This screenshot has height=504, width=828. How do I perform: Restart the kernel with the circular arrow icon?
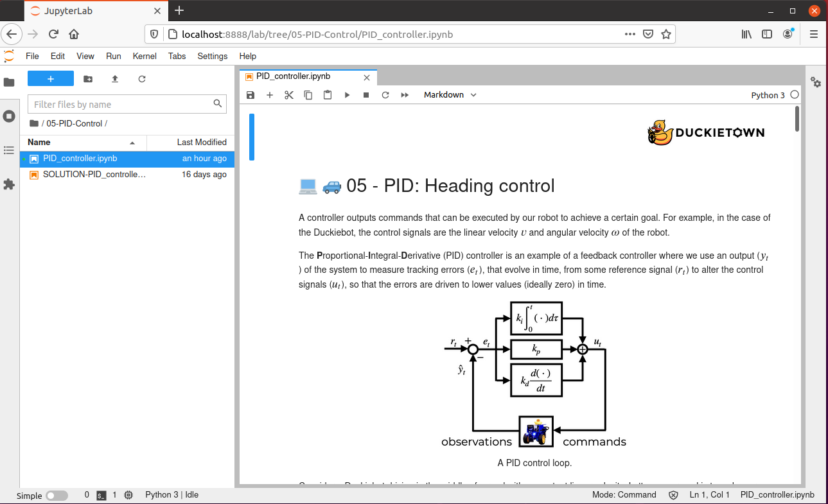385,95
